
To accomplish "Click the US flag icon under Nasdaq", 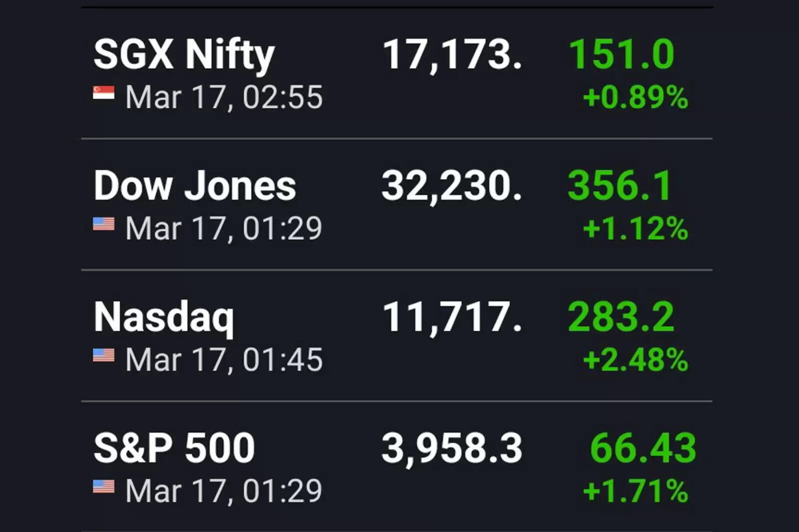I will 103,355.
